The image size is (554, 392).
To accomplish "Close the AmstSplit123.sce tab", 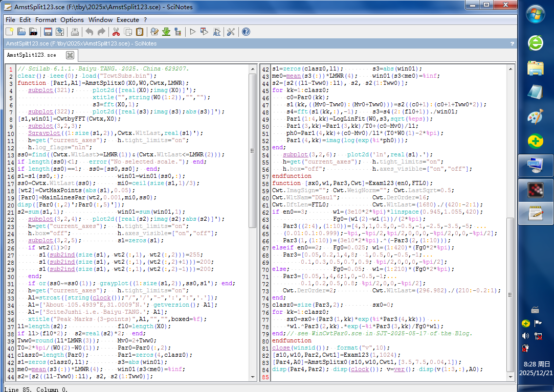I will [70, 55].
